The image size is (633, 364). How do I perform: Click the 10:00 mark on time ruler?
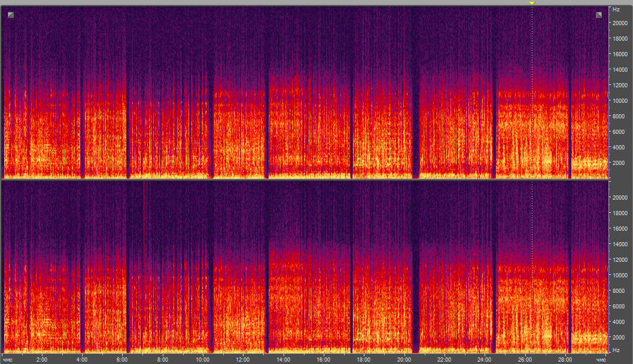pos(203,360)
